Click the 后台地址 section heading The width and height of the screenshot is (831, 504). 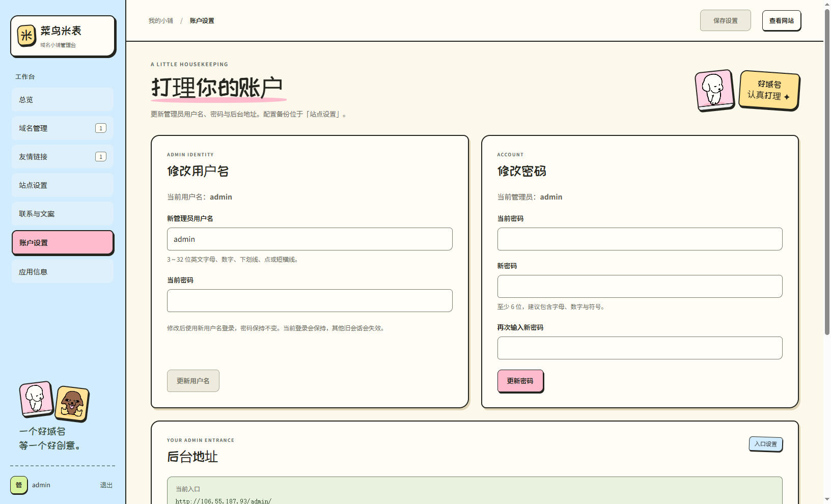192,457
